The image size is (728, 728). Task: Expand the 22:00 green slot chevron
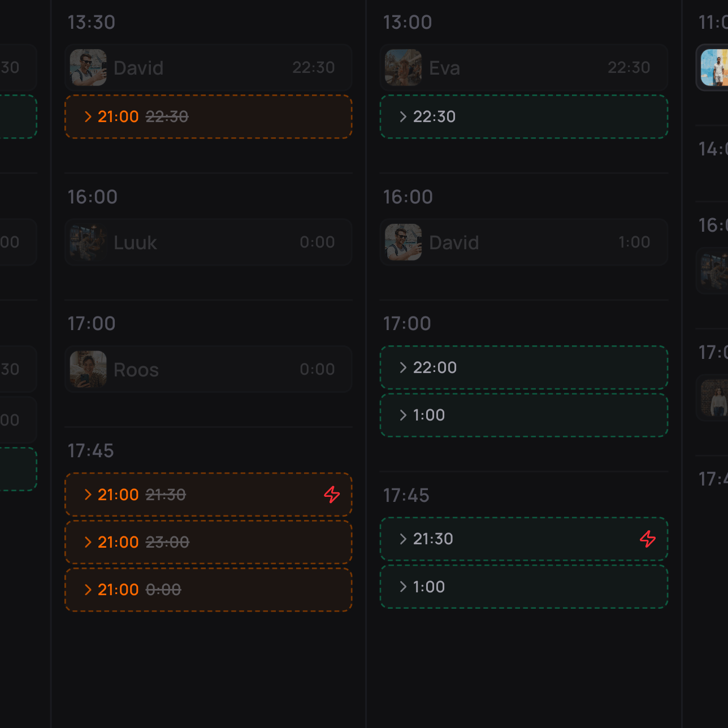(x=403, y=368)
